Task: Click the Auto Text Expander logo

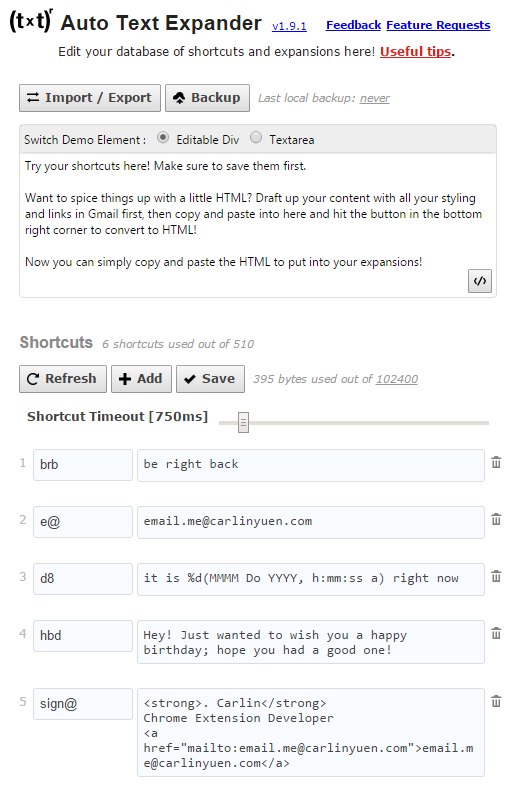Action: (x=31, y=21)
